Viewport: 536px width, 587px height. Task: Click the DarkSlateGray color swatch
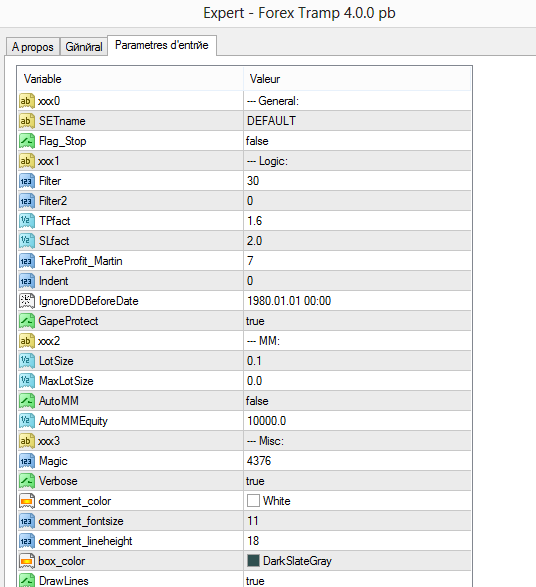(x=253, y=560)
